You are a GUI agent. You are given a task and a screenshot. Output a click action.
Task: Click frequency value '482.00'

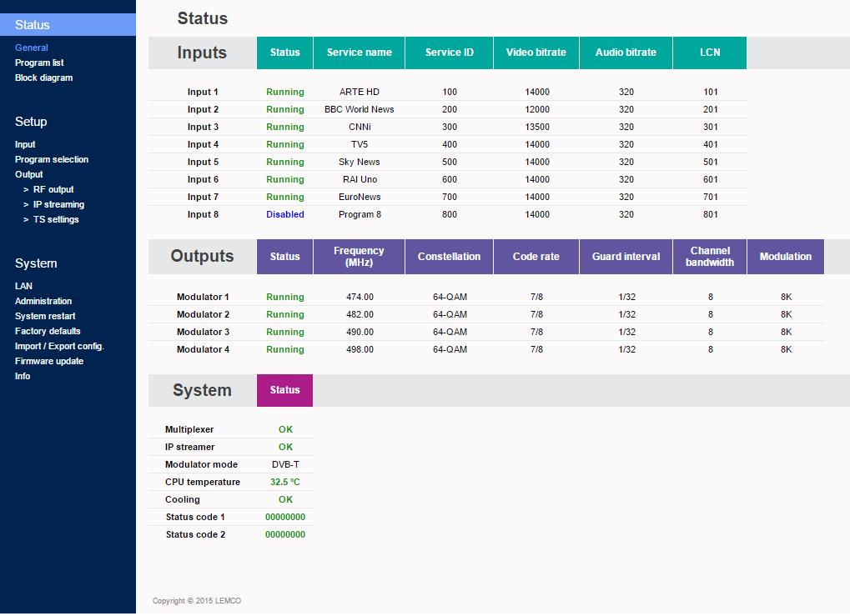point(360,315)
